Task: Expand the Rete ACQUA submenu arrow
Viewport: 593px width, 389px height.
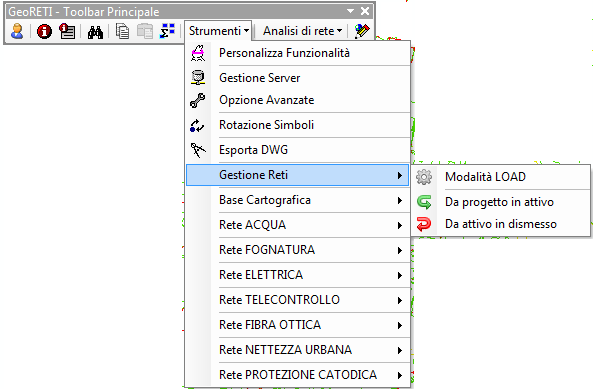Action: 400,225
